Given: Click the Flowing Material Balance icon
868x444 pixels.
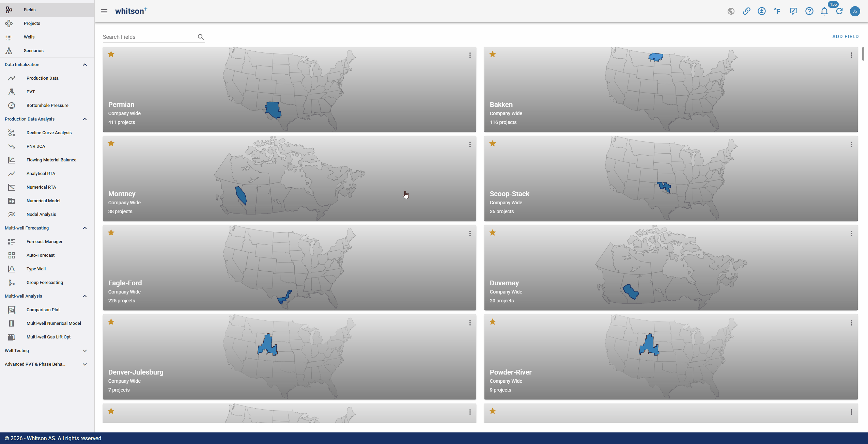Looking at the screenshot, I should point(12,160).
